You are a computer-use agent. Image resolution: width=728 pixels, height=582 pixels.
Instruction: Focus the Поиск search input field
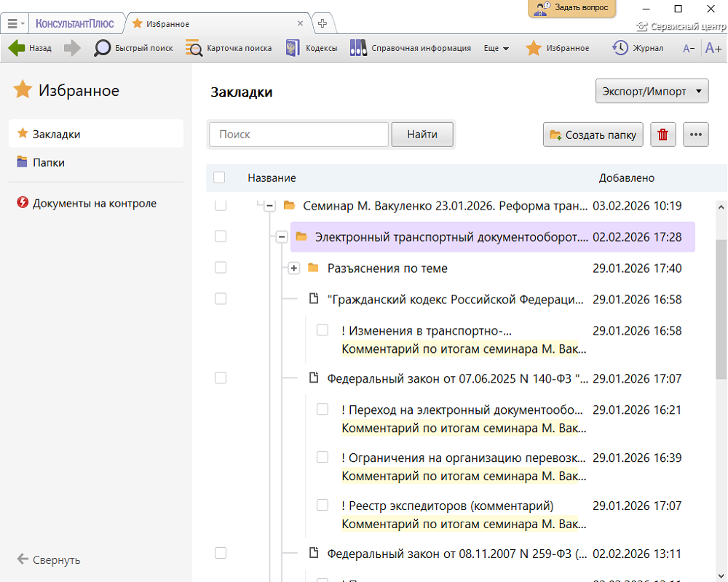(x=298, y=135)
